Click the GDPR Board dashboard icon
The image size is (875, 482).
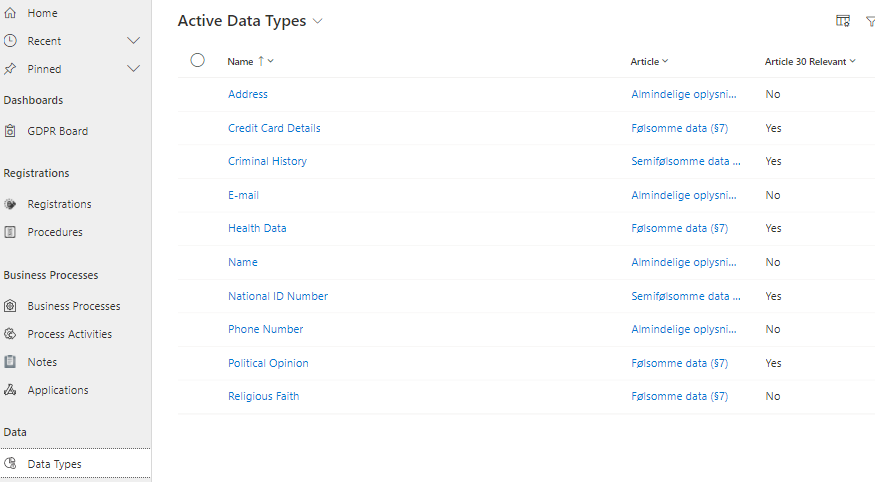point(10,131)
